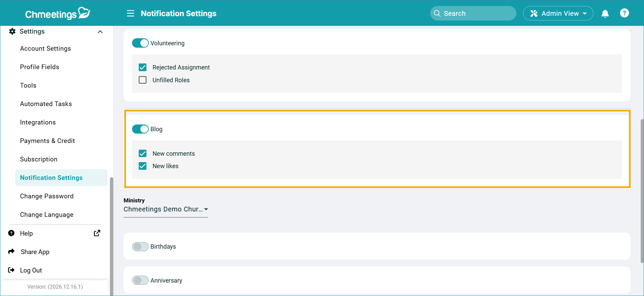Click the "Ministry" field label
Viewport: 644px width, 296px height.
coord(134,200)
